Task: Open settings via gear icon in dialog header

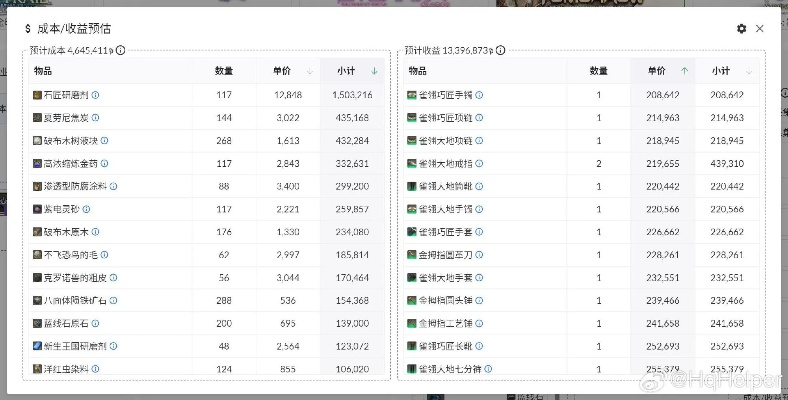Action: (741, 29)
